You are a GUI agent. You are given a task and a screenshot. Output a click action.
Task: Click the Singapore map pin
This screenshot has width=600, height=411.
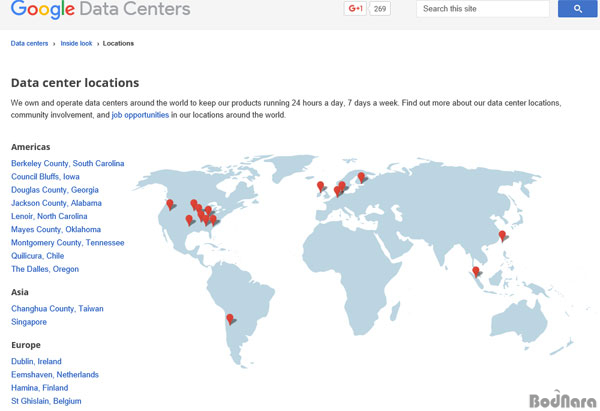pyautogui.click(x=476, y=272)
